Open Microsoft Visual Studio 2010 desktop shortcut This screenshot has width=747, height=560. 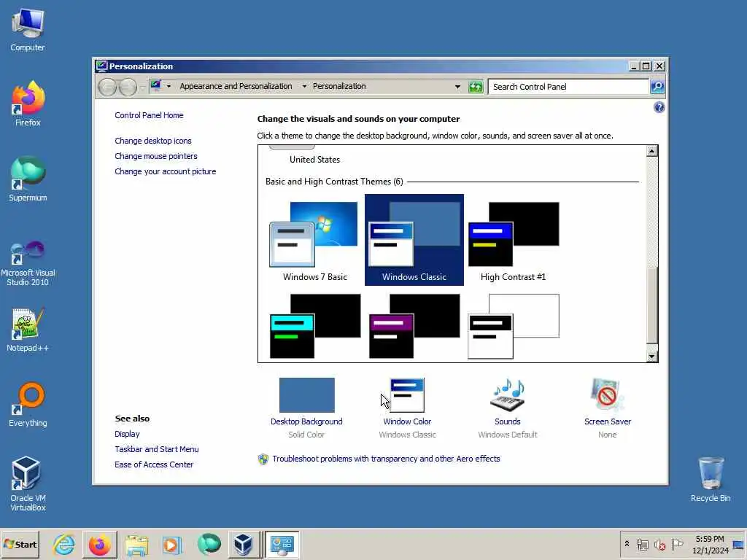tap(28, 262)
